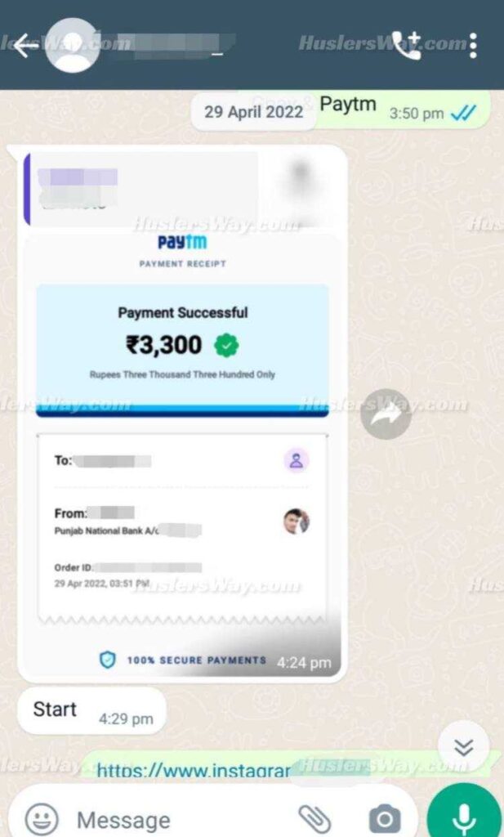Open the contact profile picture
Image resolution: width=504 pixels, height=837 pixels.
point(73,46)
